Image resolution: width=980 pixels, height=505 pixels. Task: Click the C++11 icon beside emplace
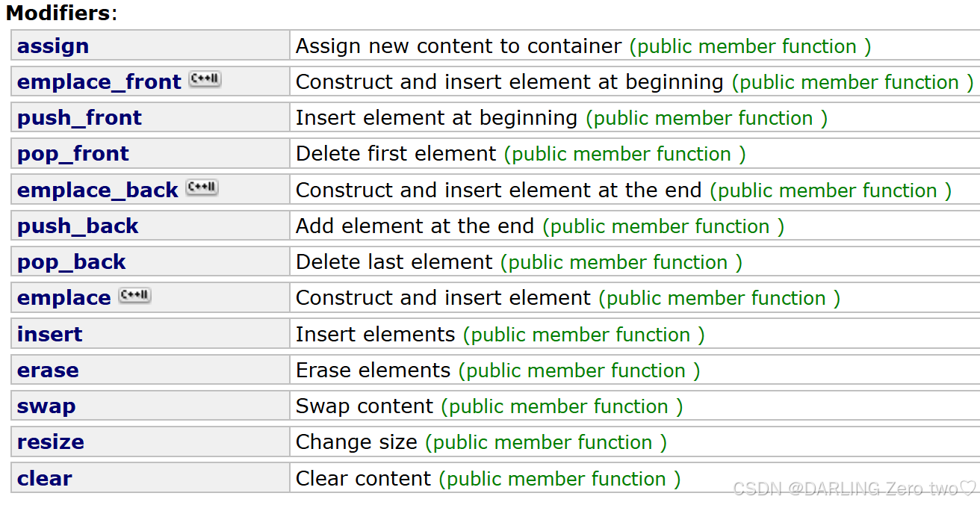[135, 296]
